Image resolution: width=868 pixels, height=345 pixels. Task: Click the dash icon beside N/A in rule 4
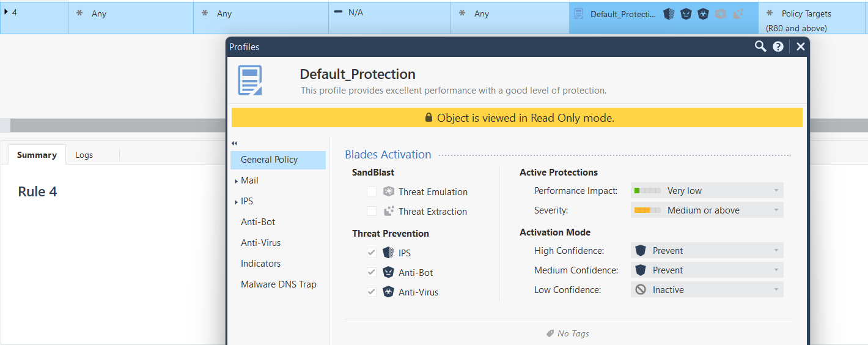click(x=338, y=12)
